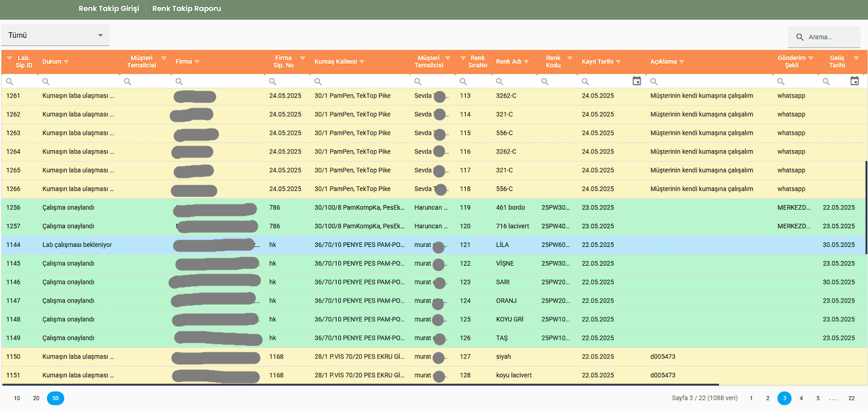This screenshot has height=409, width=868.
Task: Open the Geliş Tarihi calendar date picker
Action: [x=854, y=81]
